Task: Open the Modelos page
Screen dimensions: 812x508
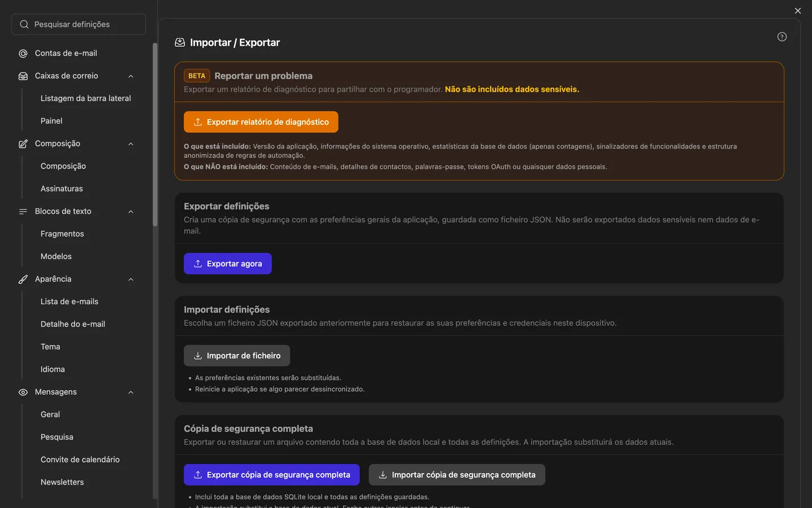Action: click(56, 256)
